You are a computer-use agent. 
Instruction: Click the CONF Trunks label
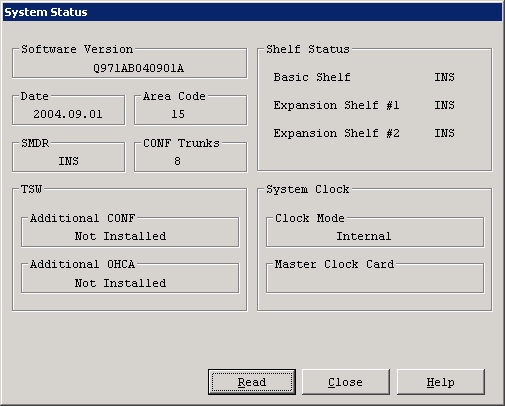pyautogui.click(x=181, y=143)
